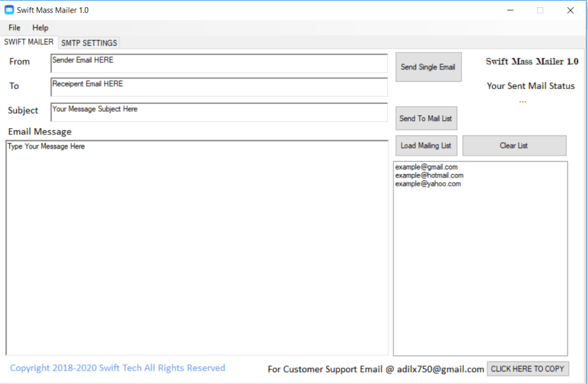The image size is (588, 384).
Task: Click the Clear List button
Action: coord(514,146)
